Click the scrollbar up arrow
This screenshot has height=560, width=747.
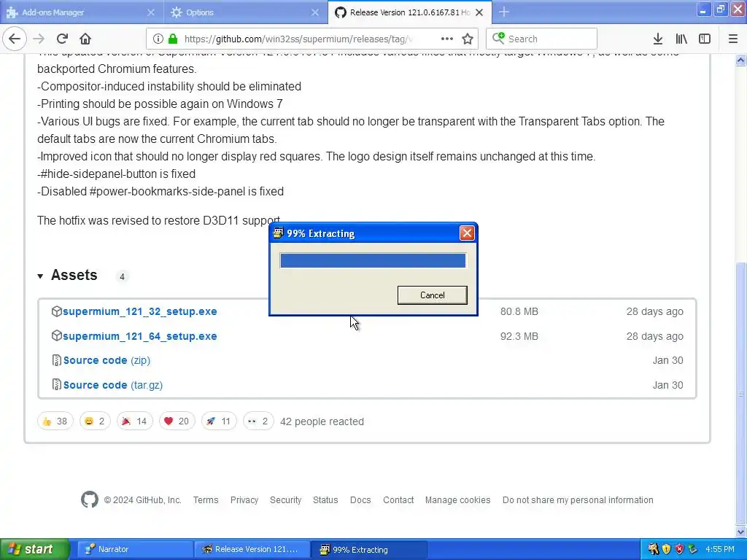[x=740, y=60]
